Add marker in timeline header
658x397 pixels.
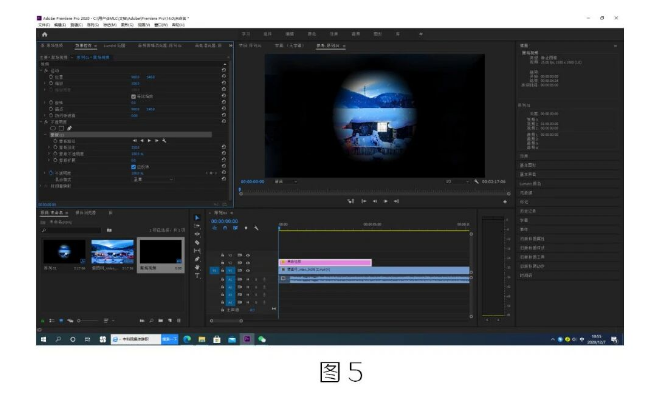click(246, 228)
